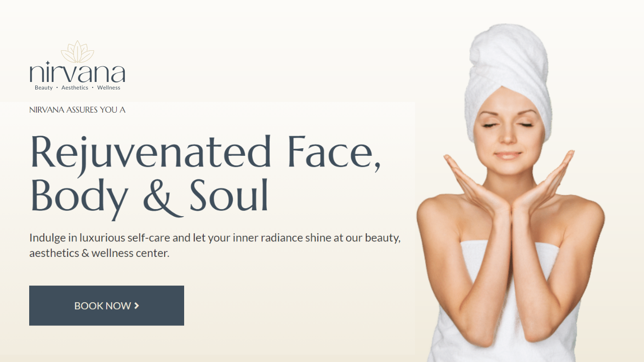Click the chevron arrow inside Book Now
The image size is (644, 362).
(x=137, y=306)
